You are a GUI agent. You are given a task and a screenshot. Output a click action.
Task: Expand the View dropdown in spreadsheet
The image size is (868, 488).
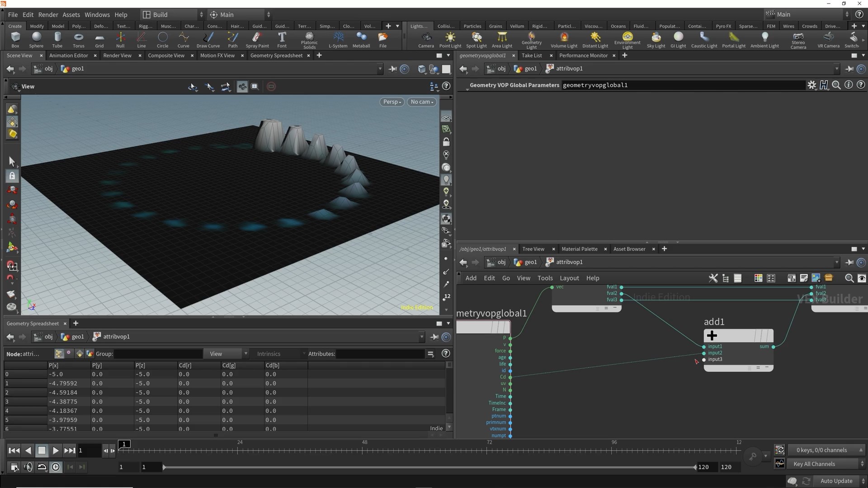pyautogui.click(x=226, y=354)
